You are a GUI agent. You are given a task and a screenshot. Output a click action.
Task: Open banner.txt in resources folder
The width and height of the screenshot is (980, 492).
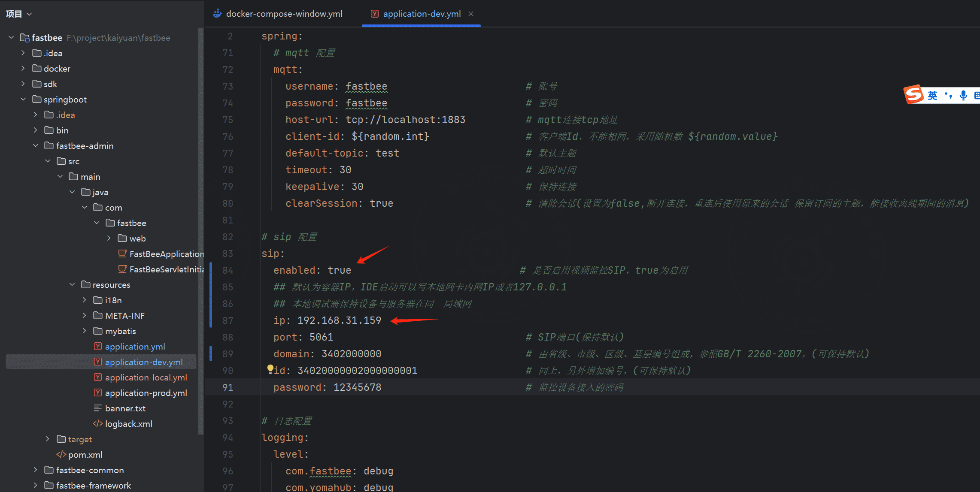125,408
